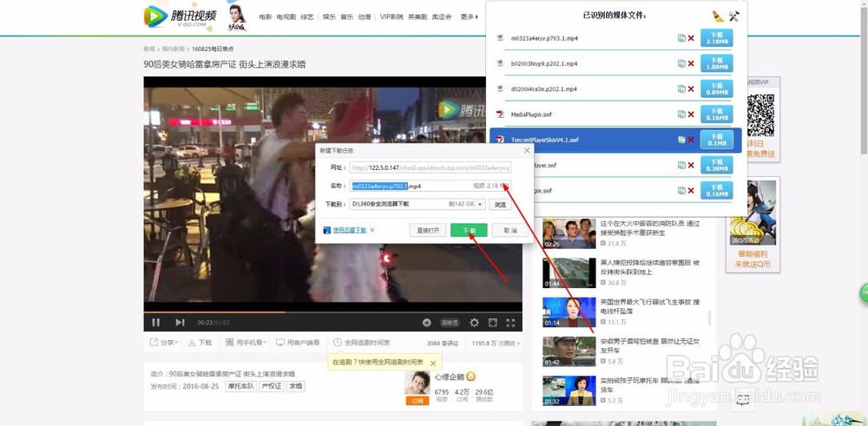Mute the video player volume
The image size is (868, 426).
tap(426, 323)
